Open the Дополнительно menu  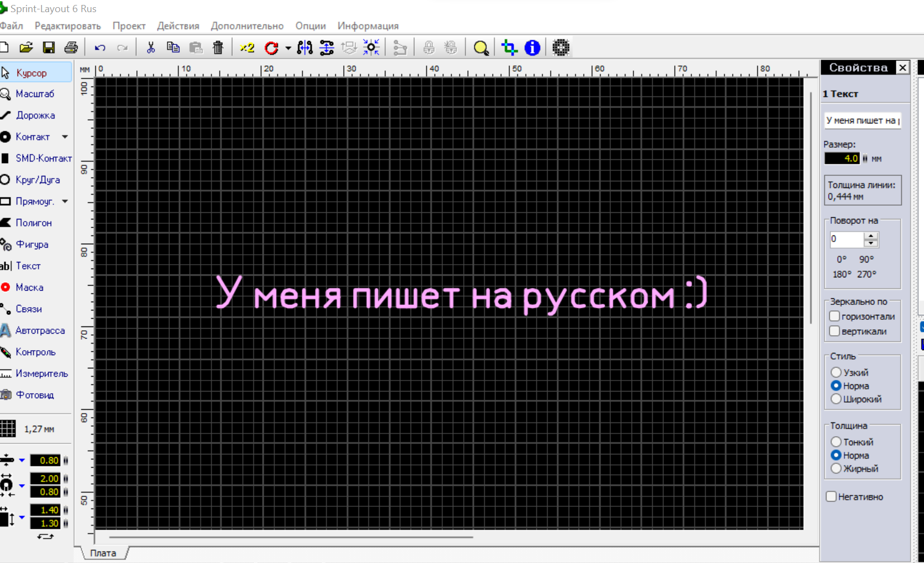247,26
